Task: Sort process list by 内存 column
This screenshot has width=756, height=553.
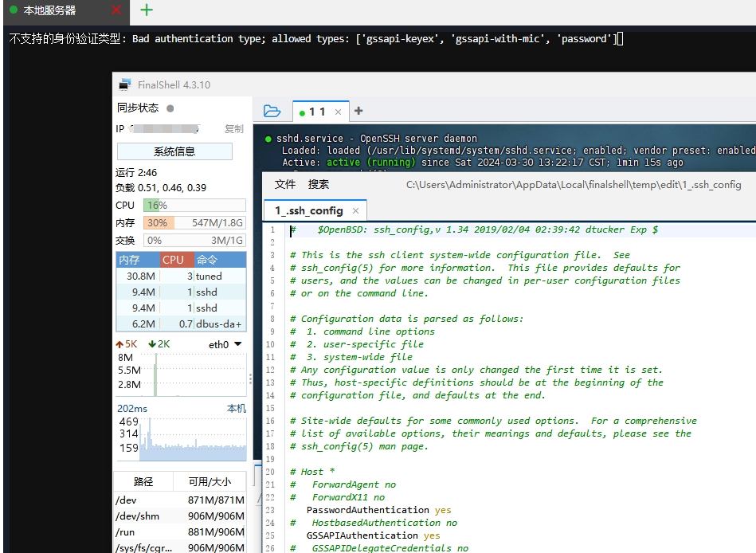Action: point(138,260)
